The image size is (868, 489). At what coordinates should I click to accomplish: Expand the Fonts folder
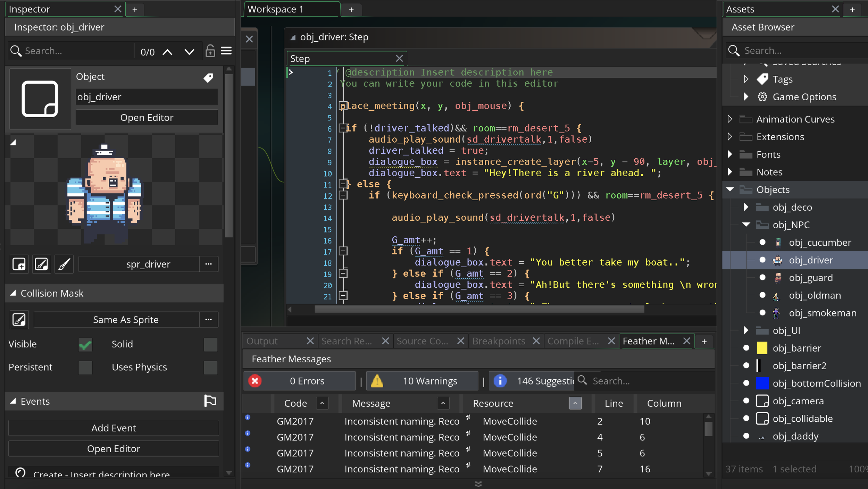[730, 154]
